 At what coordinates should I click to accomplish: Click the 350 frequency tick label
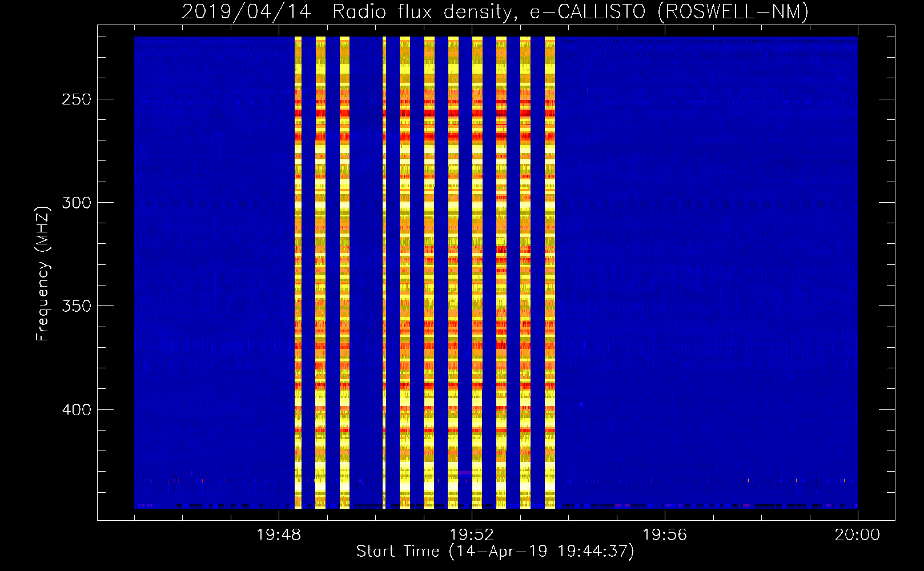(x=77, y=306)
